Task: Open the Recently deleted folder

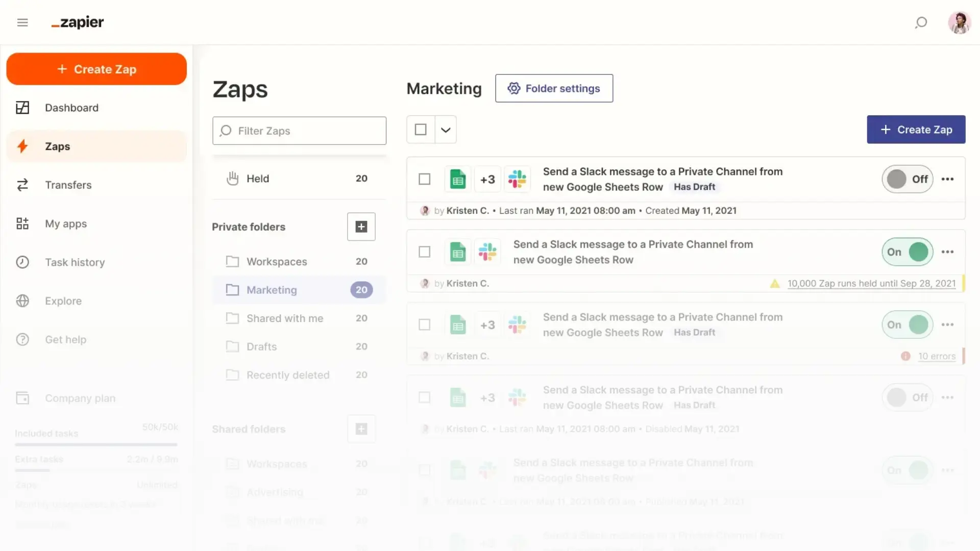Action: pyautogui.click(x=299, y=375)
